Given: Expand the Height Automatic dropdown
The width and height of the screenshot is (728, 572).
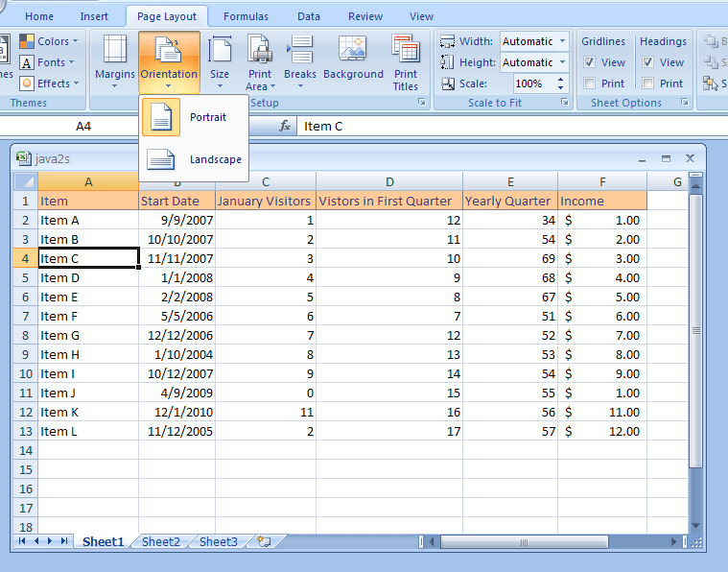Looking at the screenshot, I should point(561,62).
